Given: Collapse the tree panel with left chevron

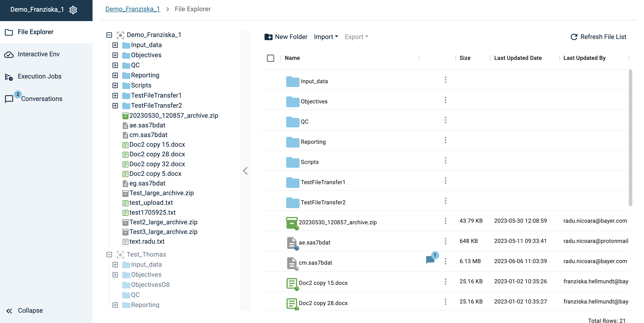Looking at the screenshot, I should (x=245, y=171).
